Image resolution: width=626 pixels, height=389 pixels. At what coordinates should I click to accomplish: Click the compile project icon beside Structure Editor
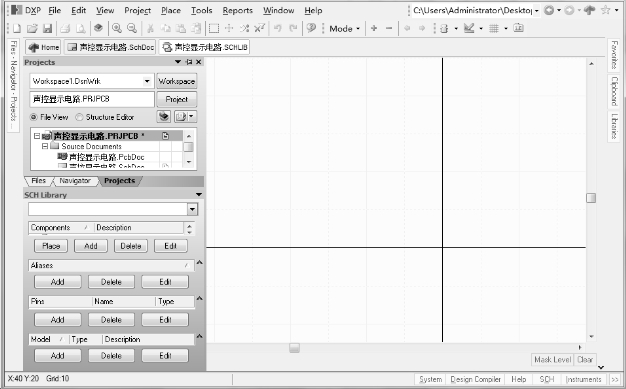tap(164, 117)
